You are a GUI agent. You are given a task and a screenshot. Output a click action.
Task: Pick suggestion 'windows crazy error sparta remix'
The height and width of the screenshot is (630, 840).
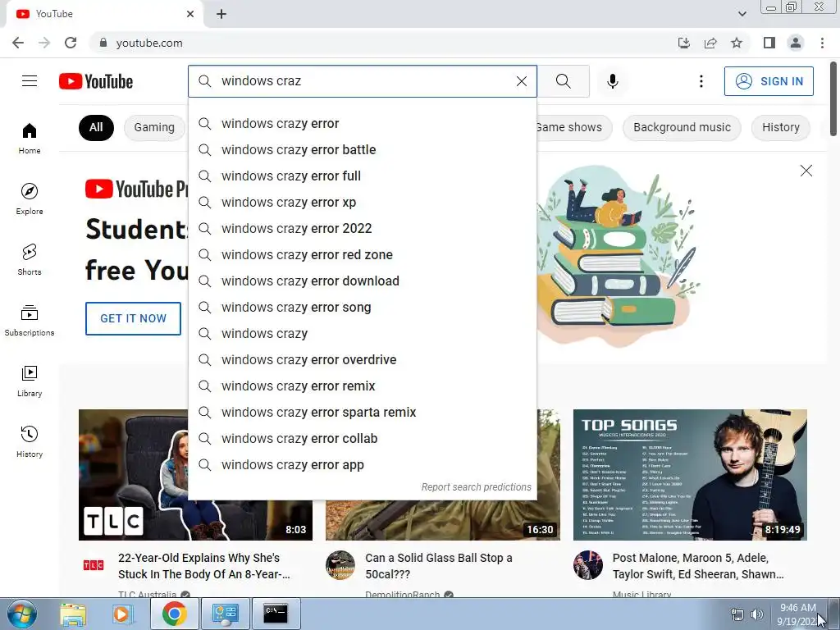click(x=363, y=413)
